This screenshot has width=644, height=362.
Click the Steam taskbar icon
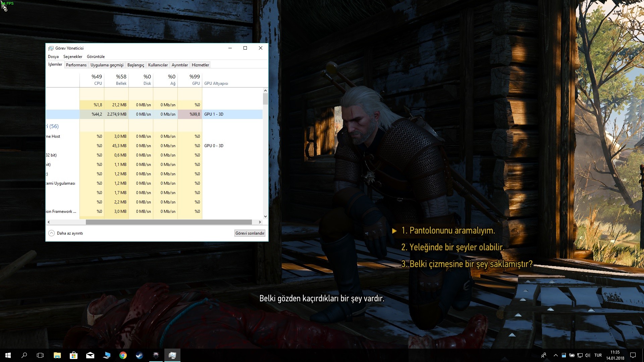tap(139, 355)
